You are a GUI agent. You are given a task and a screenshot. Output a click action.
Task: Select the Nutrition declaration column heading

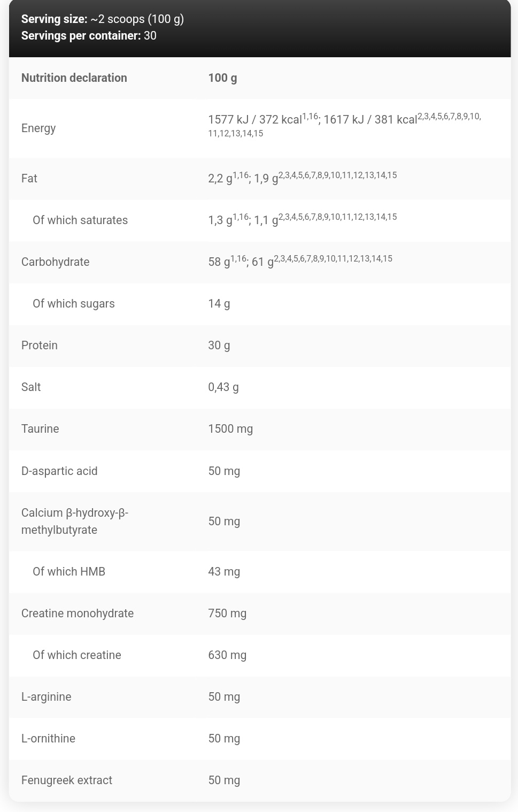coord(74,78)
